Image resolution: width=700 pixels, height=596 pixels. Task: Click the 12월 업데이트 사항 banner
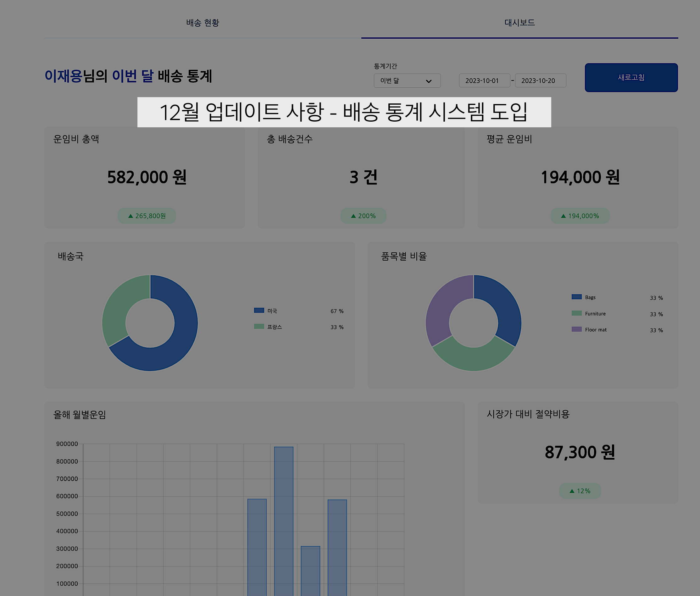coord(344,112)
